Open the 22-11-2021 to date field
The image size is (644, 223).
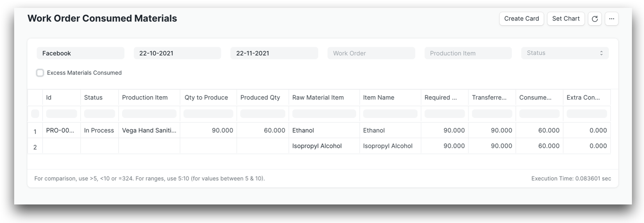click(274, 53)
